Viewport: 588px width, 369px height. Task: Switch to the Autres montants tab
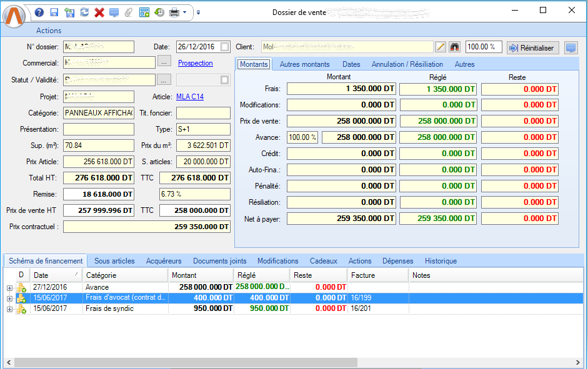pyautogui.click(x=304, y=64)
